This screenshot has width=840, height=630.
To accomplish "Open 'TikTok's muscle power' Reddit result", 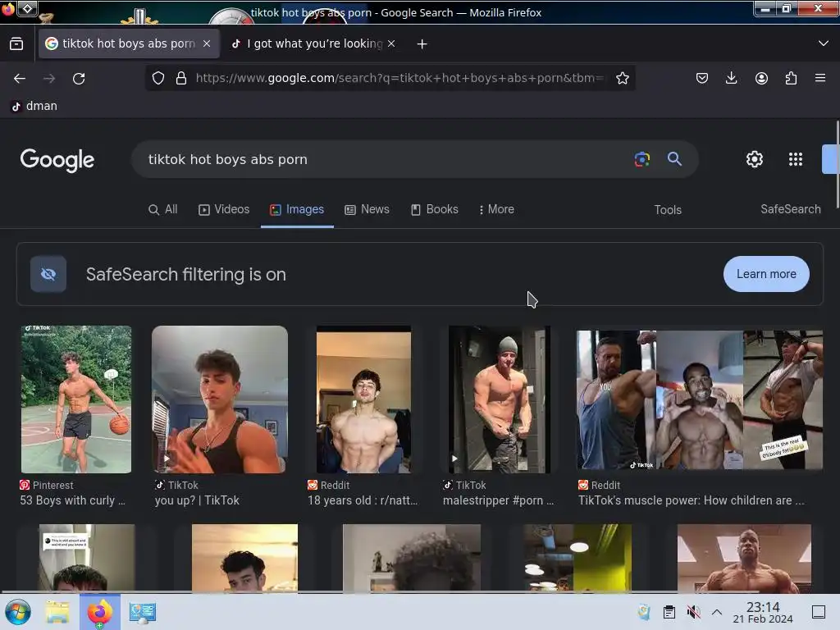I will pyautogui.click(x=691, y=500).
